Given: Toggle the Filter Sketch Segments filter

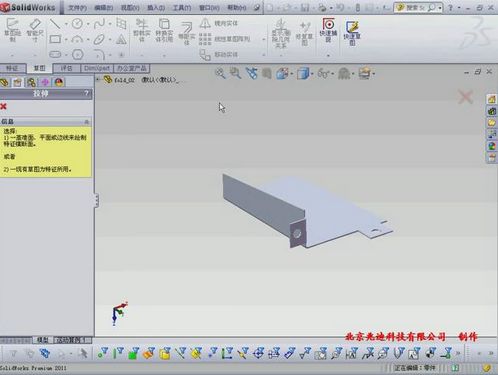Looking at the screenshot, I should click(227, 353).
